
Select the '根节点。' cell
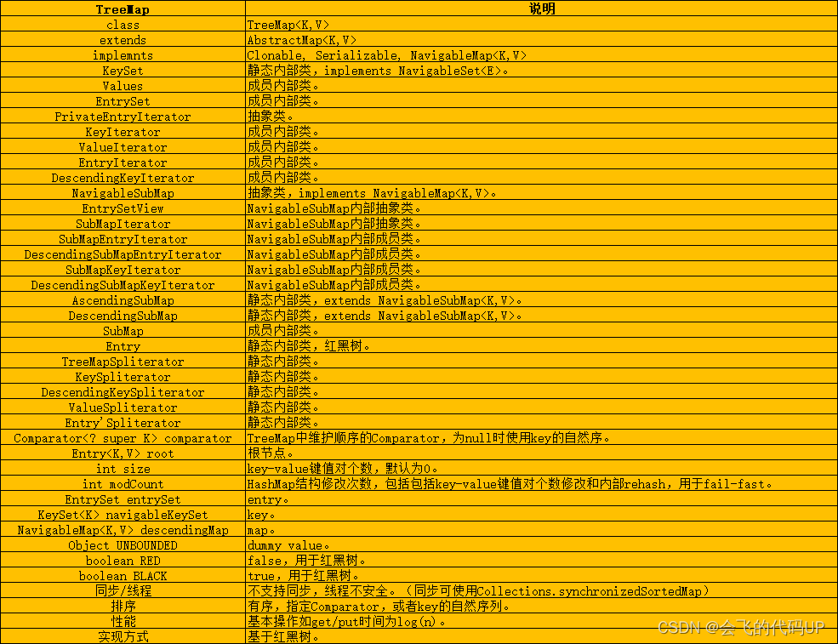tap(541, 453)
